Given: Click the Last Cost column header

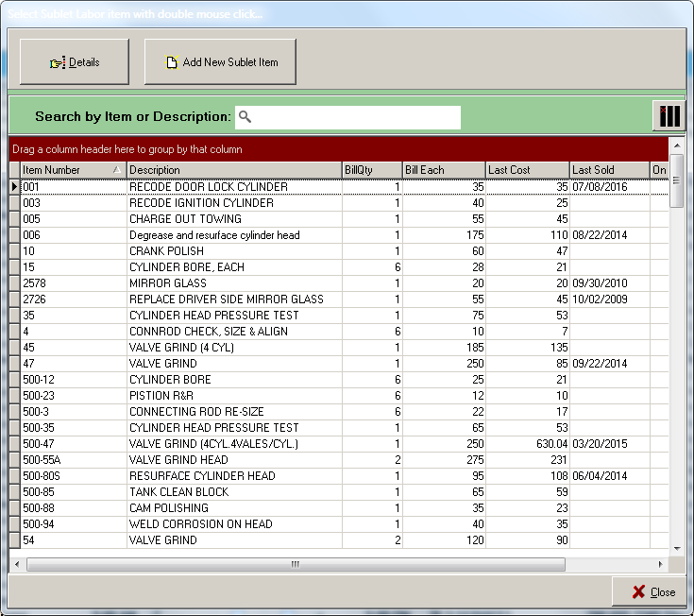Looking at the screenshot, I should point(526,170).
